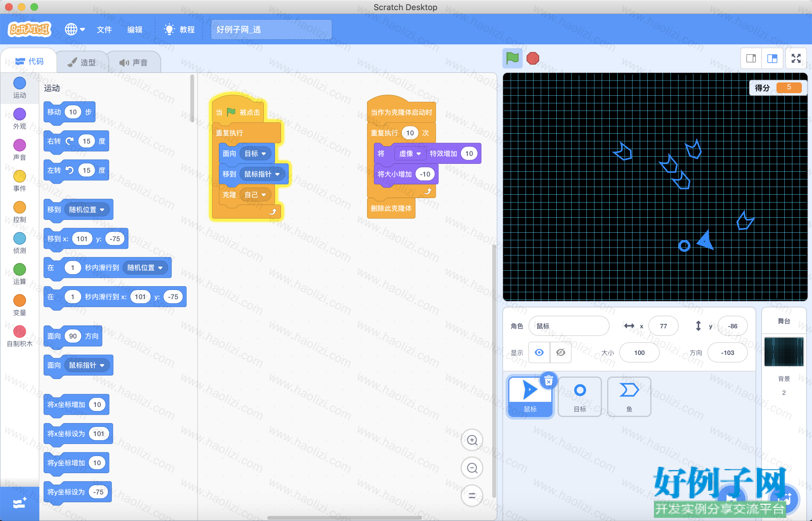Select the 运算 operators category
The image size is (812, 521).
(20, 274)
